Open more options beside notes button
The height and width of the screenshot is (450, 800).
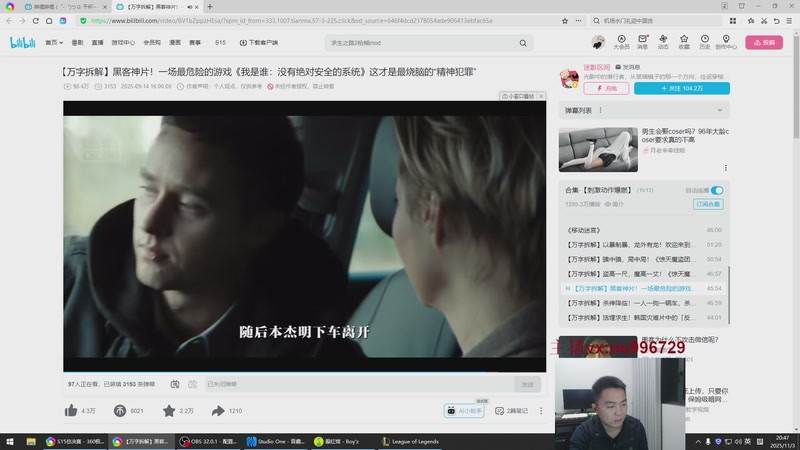coord(541,411)
